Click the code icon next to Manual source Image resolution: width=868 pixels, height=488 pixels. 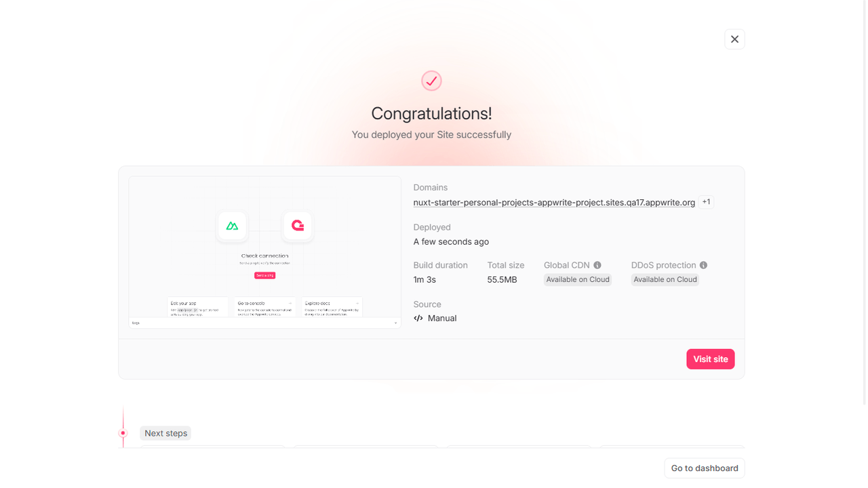tap(418, 318)
